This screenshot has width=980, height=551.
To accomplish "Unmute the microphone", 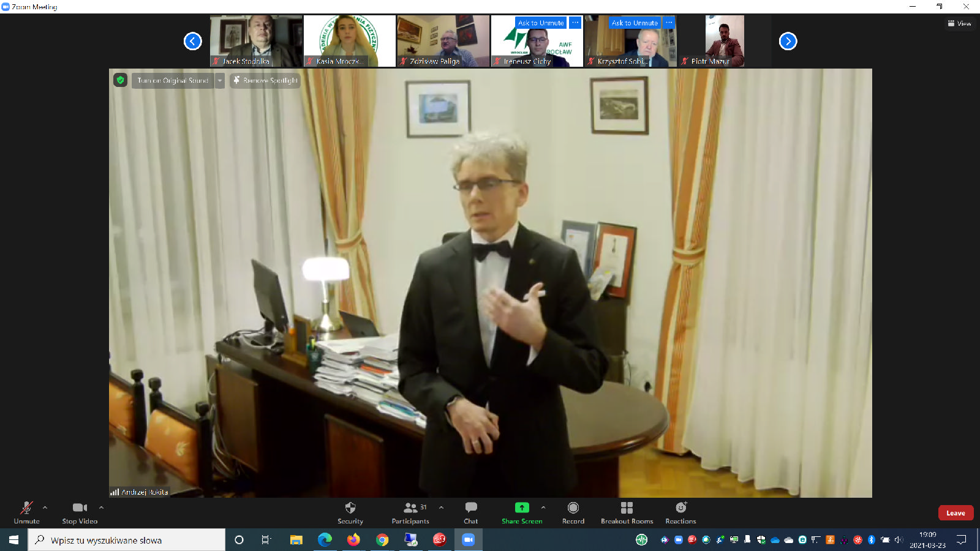I will point(26,512).
